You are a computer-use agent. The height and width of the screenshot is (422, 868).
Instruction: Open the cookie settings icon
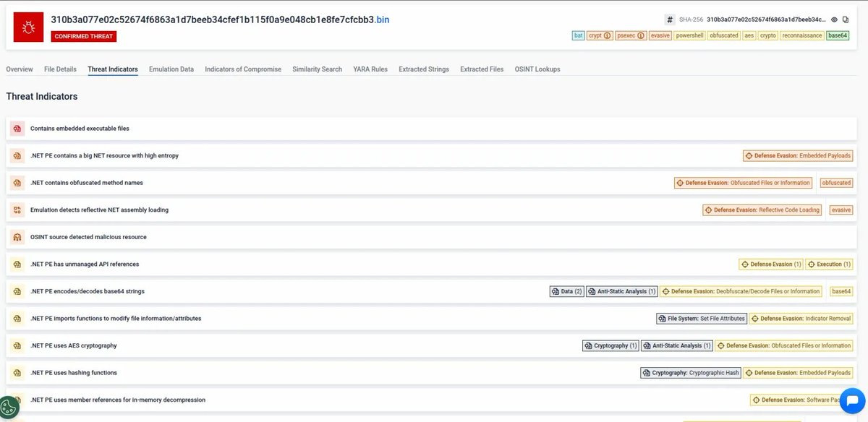coord(9,408)
